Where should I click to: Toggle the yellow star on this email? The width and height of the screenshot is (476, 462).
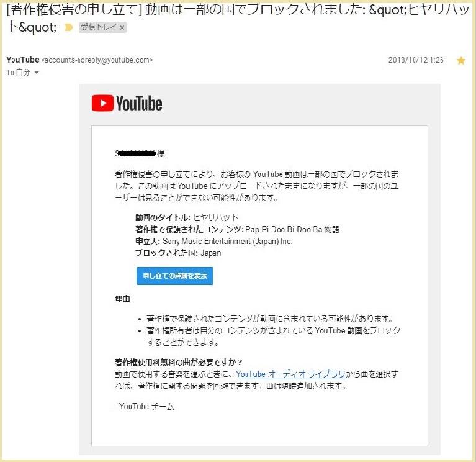461,60
